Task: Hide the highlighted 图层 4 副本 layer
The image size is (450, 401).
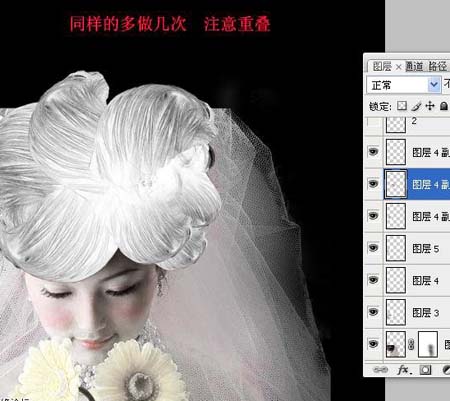Action: [x=373, y=184]
